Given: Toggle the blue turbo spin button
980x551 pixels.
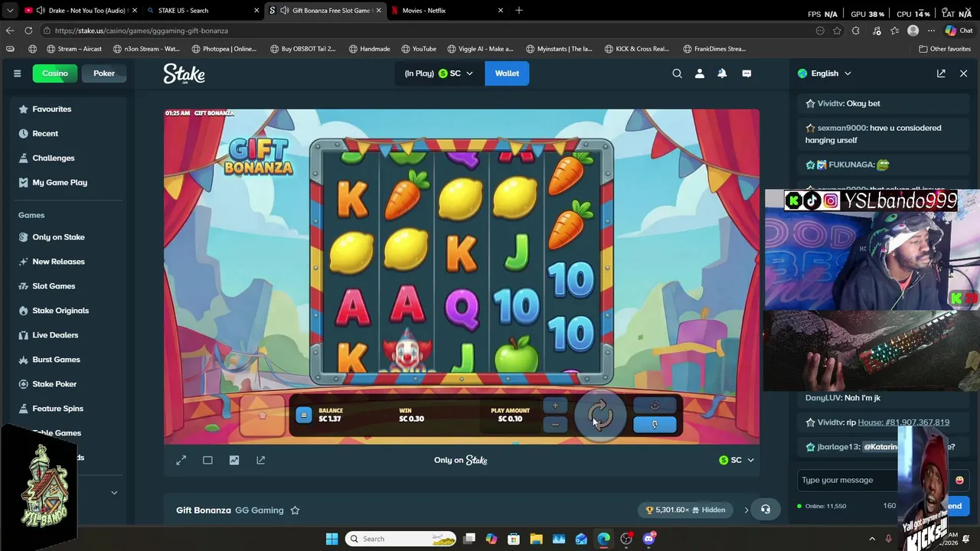Looking at the screenshot, I should (x=655, y=425).
